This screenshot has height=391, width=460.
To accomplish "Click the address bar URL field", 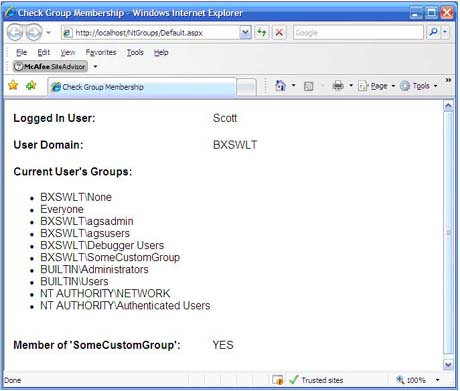I will pos(151,33).
